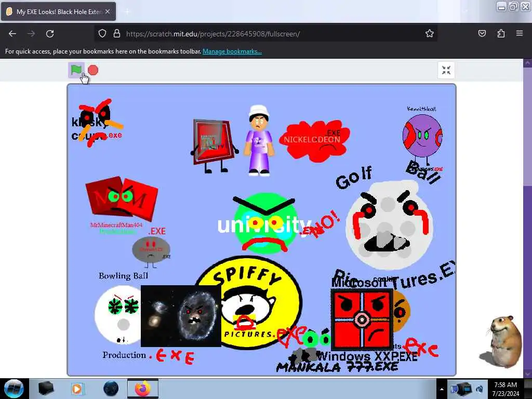
Task: Click the red Nickelodeon.EXE splat sprite
Action: click(314, 140)
